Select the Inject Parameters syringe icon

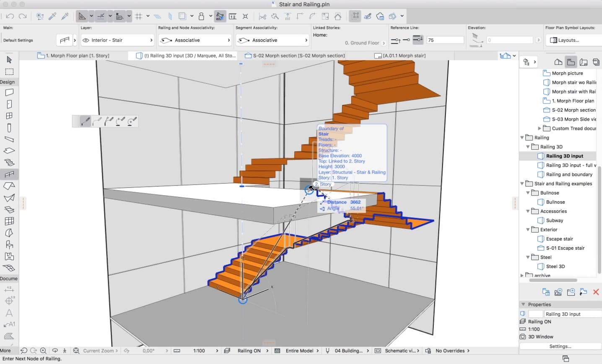point(65,16)
